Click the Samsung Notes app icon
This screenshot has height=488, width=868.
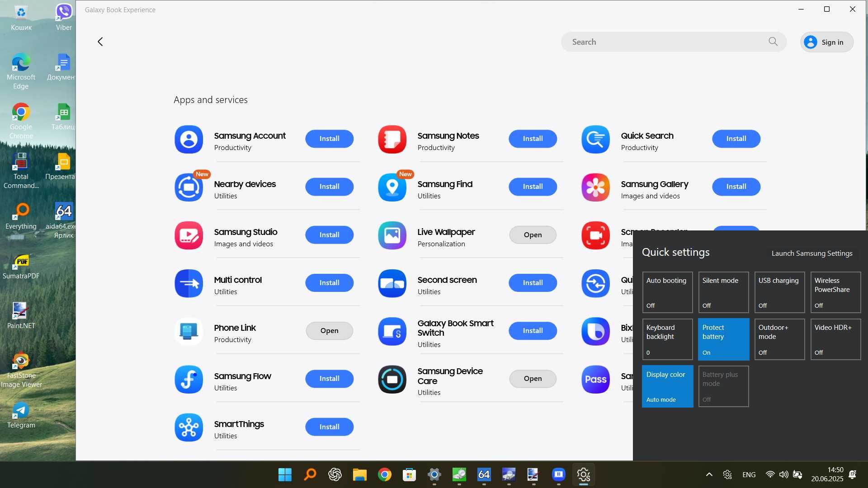tap(392, 139)
